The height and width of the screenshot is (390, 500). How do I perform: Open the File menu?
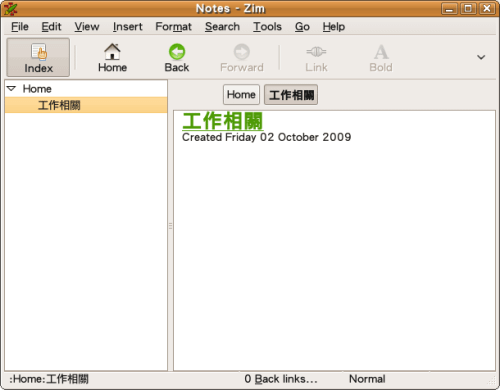click(x=20, y=27)
